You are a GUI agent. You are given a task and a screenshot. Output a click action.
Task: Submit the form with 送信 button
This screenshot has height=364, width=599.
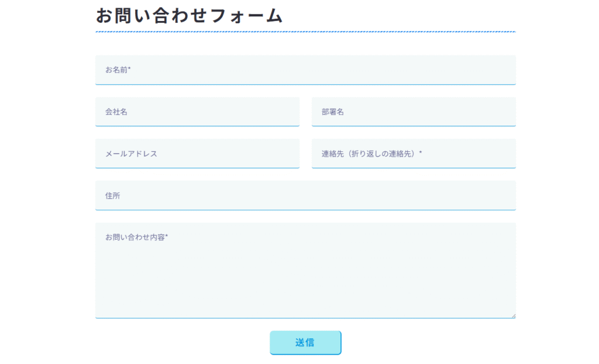click(305, 342)
